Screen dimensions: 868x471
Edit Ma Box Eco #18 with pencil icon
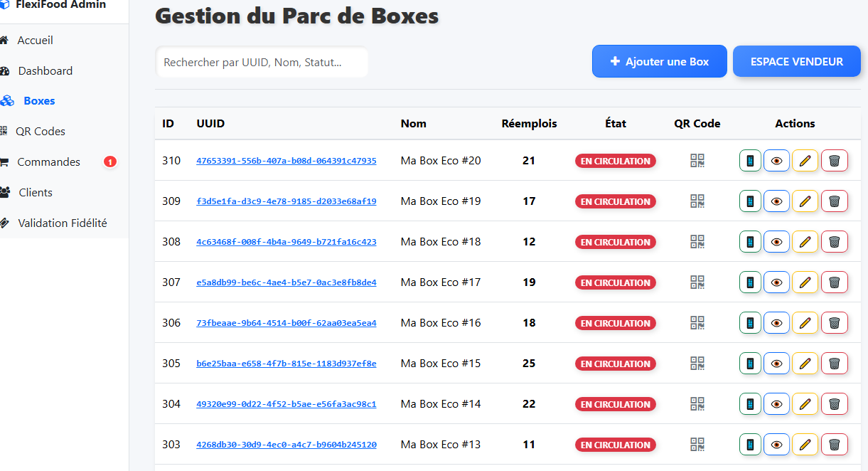click(805, 242)
